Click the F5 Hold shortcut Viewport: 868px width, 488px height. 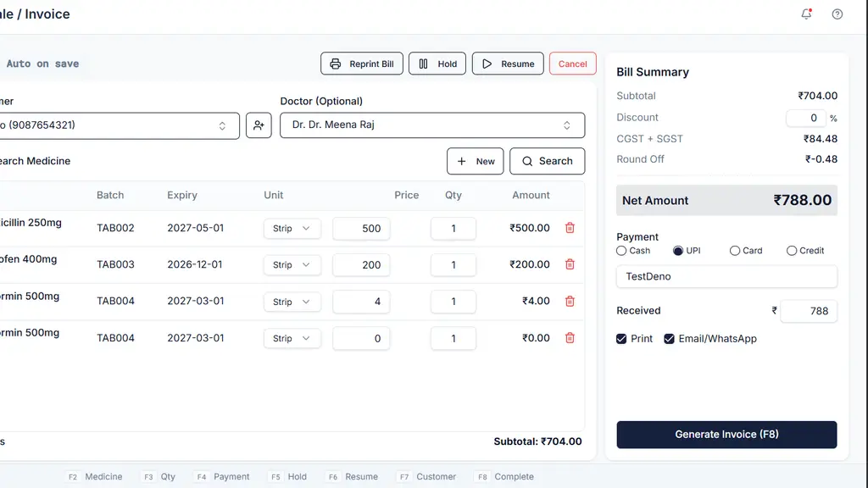(x=287, y=477)
